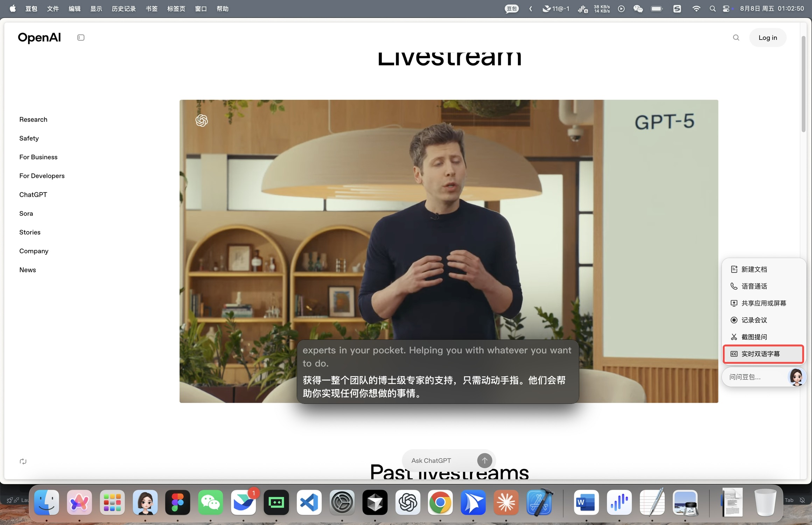
Task: Open the 文件 menu
Action: tap(53, 8)
